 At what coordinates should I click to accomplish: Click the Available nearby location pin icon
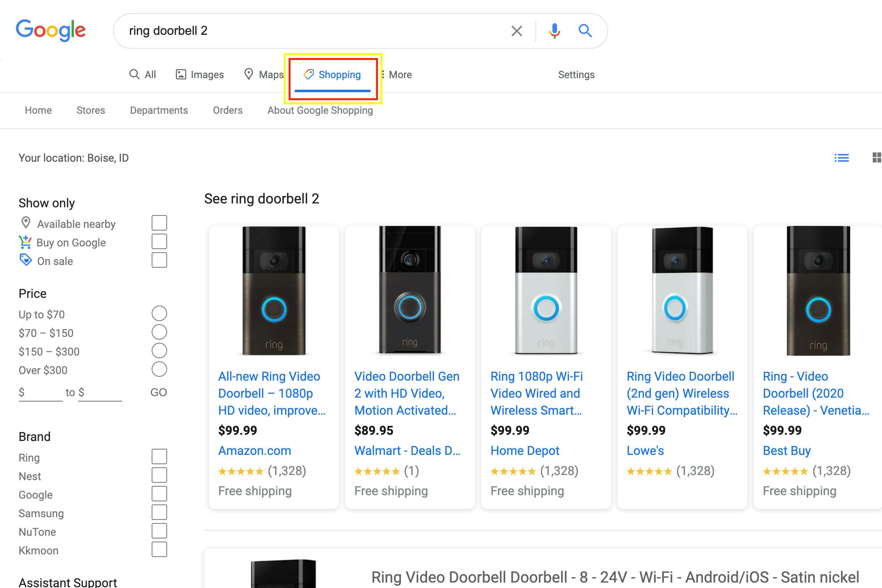(x=26, y=222)
